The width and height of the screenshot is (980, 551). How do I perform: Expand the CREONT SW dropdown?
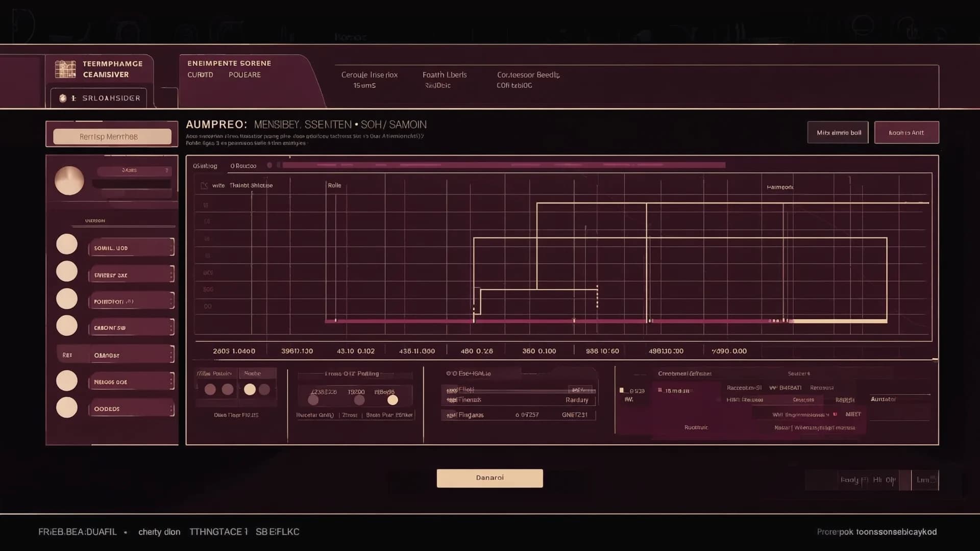(132, 328)
